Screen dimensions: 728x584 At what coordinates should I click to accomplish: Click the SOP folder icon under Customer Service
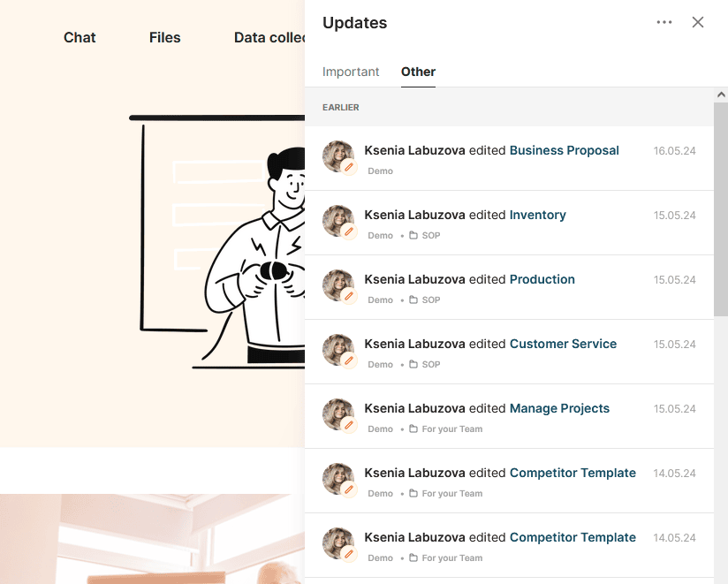pyautogui.click(x=413, y=364)
